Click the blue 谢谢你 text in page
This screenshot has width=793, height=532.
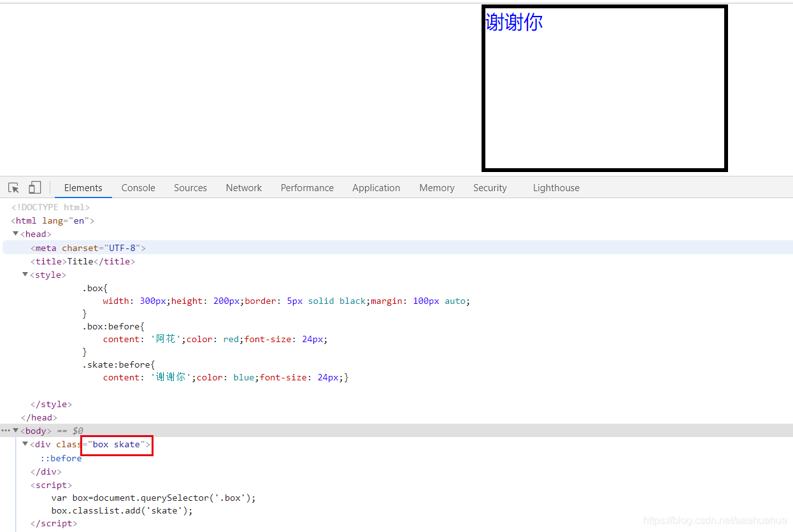[514, 22]
